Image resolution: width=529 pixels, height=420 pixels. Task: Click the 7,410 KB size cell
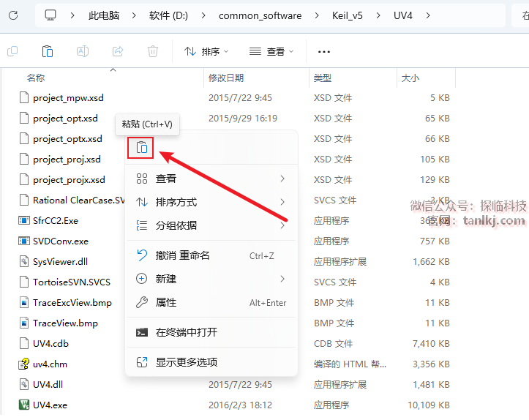(431, 343)
